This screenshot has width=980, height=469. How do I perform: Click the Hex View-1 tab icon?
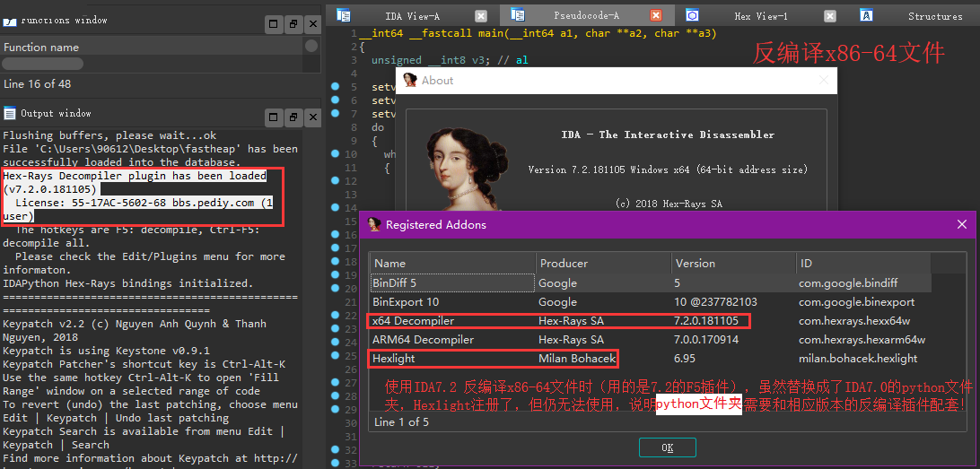(x=692, y=15)
